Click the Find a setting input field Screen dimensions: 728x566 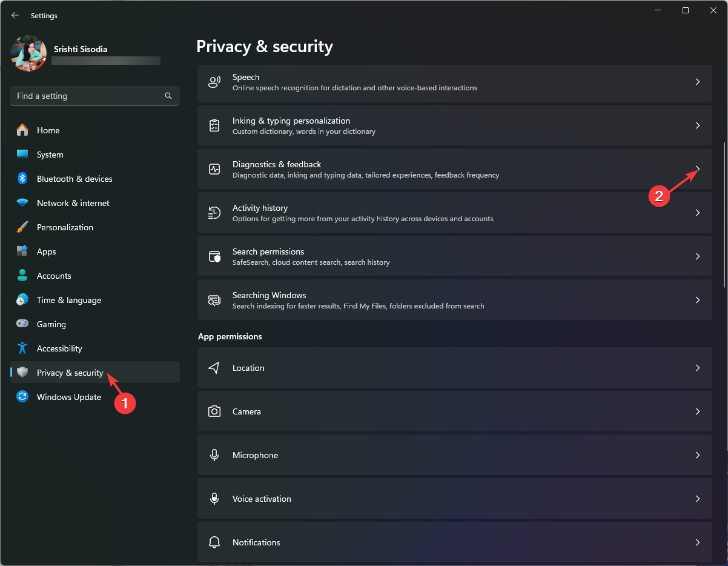coord(85,96)
